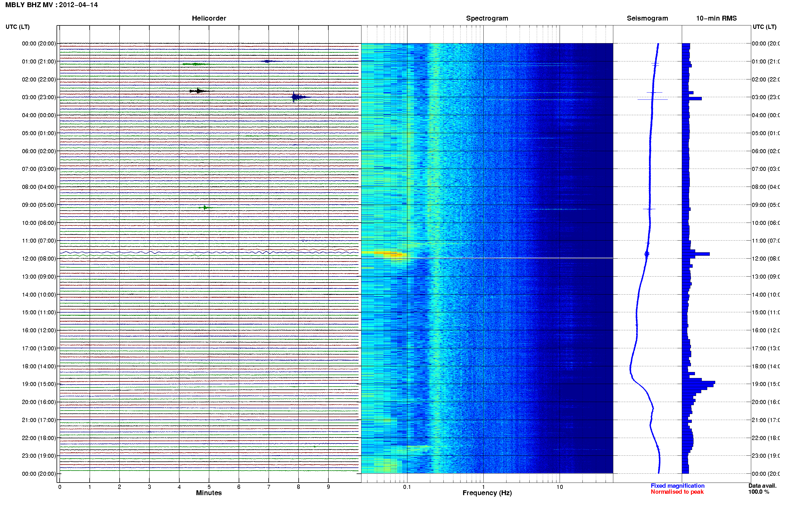Click the yellow-green spectrogram patch near 23:30
The width and height of the screenshot is (812, 508).
point(386,466)
